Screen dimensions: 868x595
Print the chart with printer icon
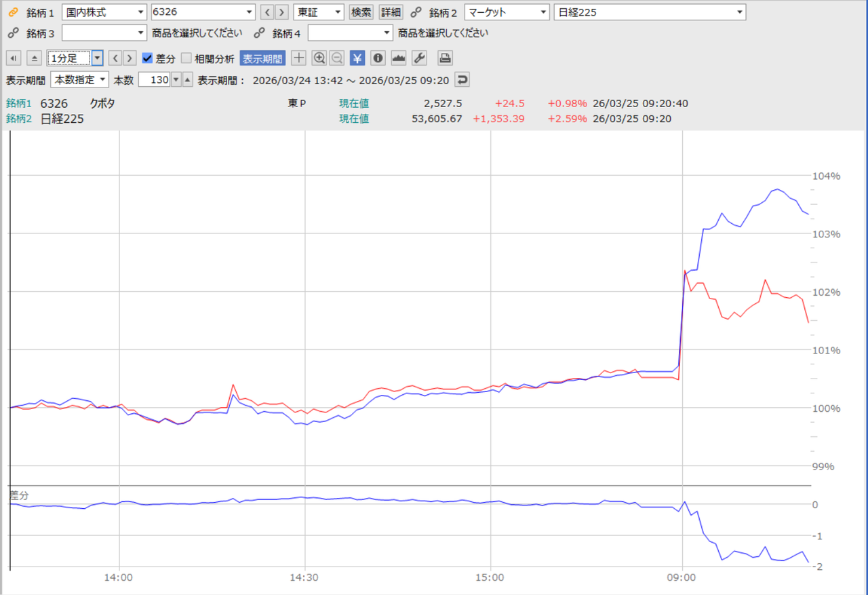pyautogui.click(x=444, y=58)
